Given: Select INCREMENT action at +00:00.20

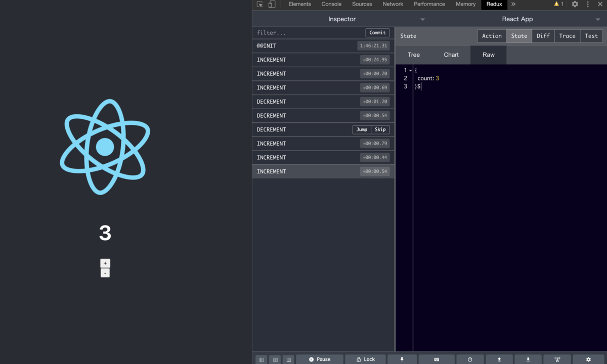Looking at the screenshot, I should pyautogui.click(x=323, y=74).
